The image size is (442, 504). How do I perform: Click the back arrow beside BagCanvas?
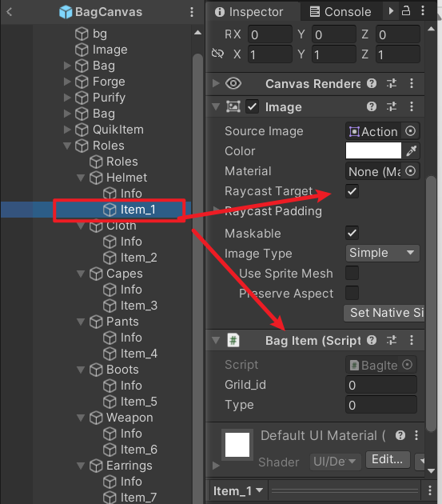[x=9, y=12]
